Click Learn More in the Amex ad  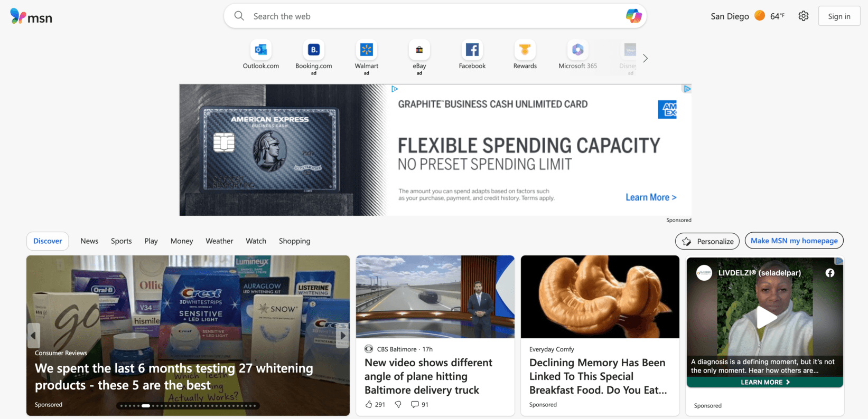click(651, 197)
